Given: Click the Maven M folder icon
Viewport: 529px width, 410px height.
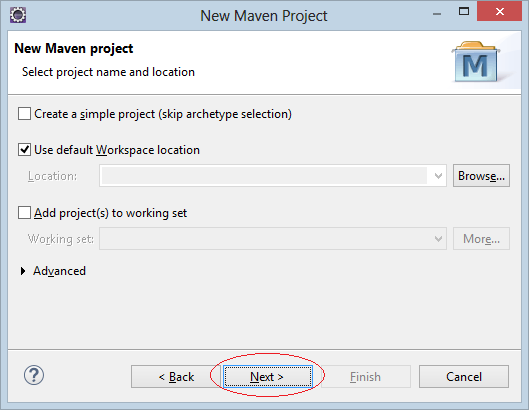Looking at the screenshot, I should pyautogui.click(x=476, y=61).
